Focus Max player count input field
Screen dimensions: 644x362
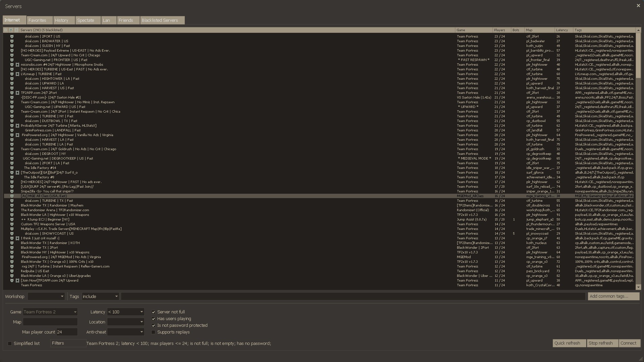[x=67, y=332]
